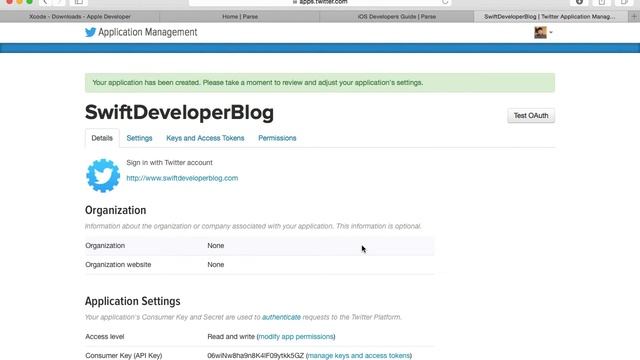Follow the authenticate link

[281, 317]
